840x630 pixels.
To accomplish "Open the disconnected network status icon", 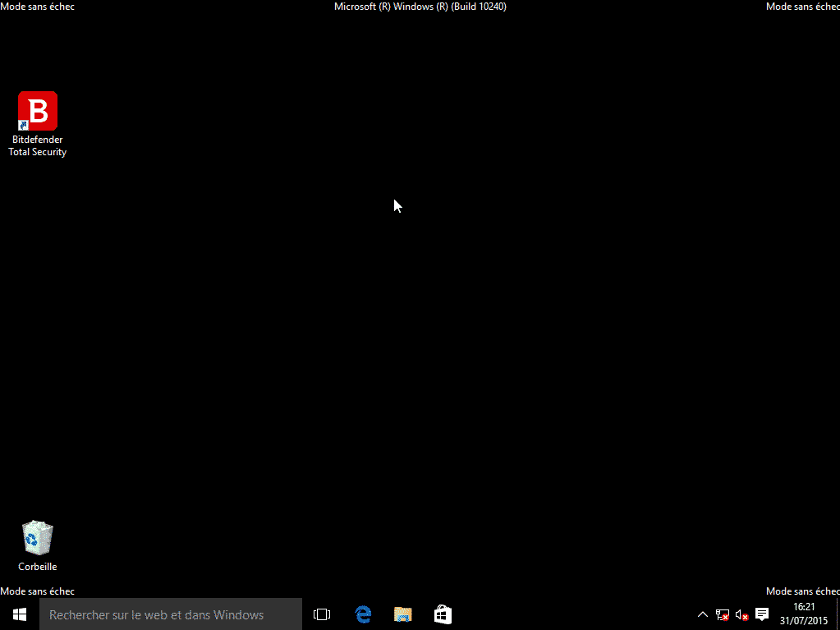I will (x=723, y=614).
